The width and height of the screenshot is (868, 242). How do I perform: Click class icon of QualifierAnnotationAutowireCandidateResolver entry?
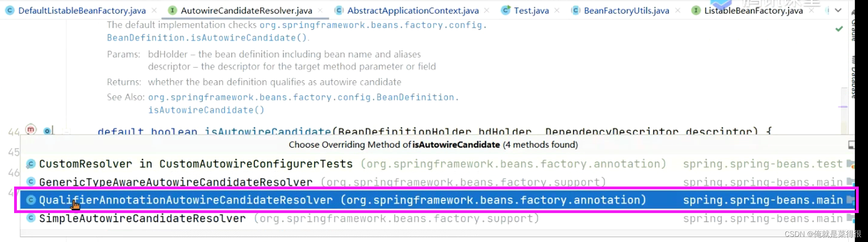click(31, 200)
